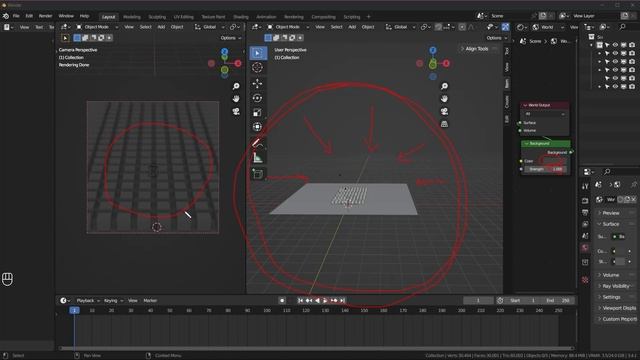The height and width of the screenshot is (360, 640).
Task: Switch to the Scripting workspace tab
Action: pyautogui.click(x=352, y=17)
